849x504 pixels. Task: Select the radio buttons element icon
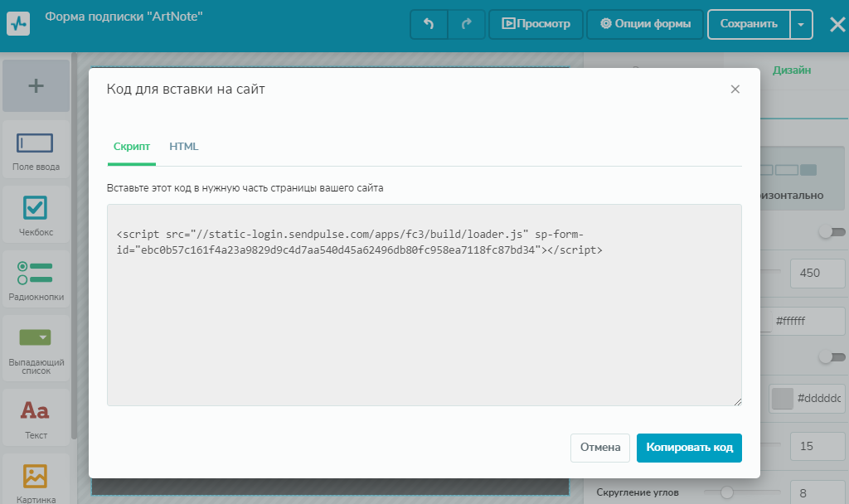pyautogui.click(x=36, y=273)
